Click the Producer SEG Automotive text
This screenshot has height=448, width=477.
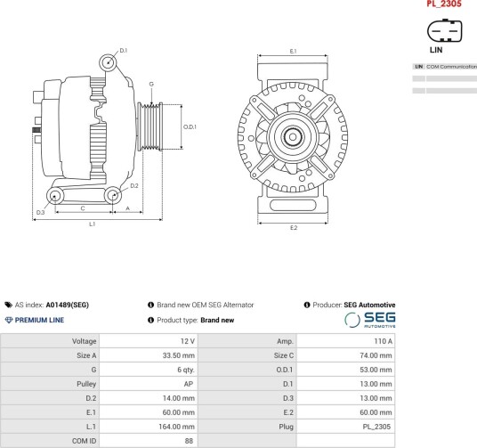(x=354, y=305)
